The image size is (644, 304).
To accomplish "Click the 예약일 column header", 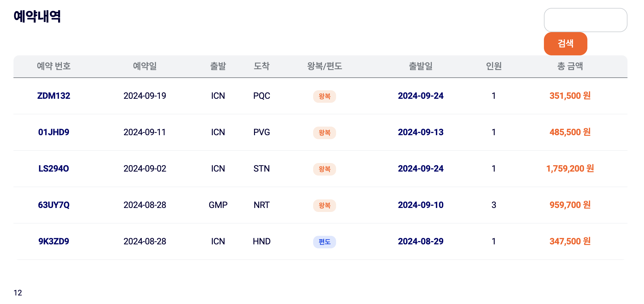I will [x=145, y=66].
